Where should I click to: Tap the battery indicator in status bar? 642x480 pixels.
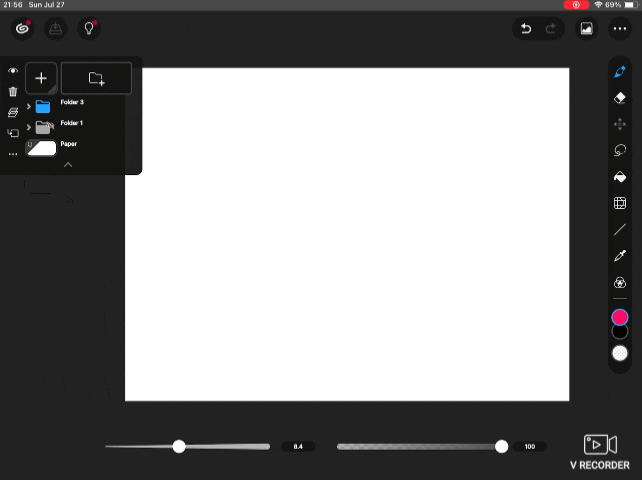click(631, 5)
